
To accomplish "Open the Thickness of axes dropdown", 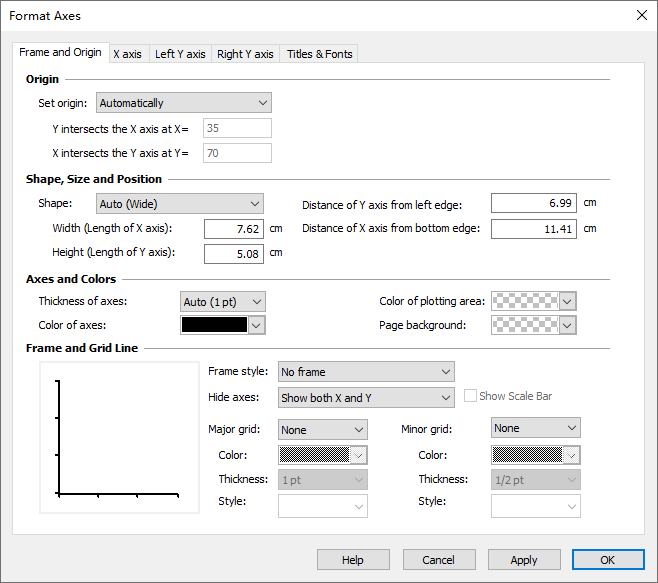I will [223, 302].
